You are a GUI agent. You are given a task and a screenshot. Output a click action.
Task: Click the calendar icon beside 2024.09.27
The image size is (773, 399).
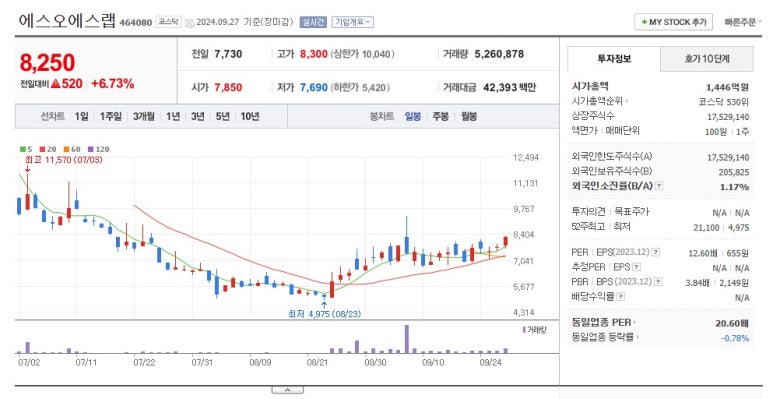[190, 23]
